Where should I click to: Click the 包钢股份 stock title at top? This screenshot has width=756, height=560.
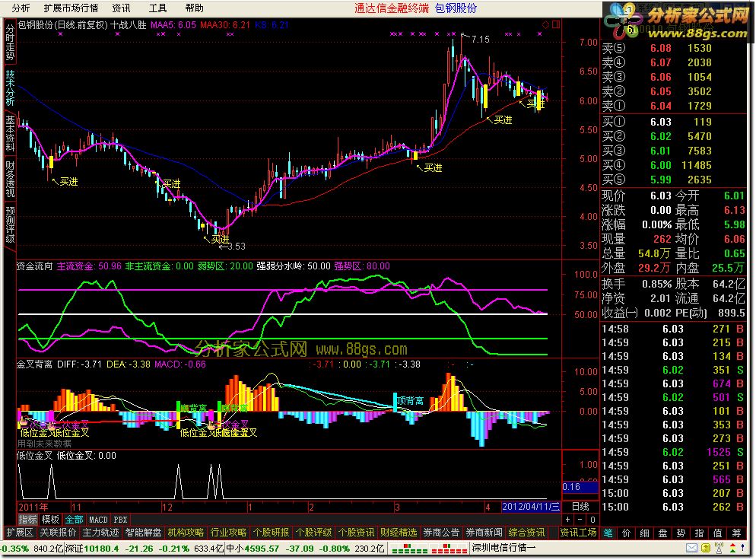click(456, 8)
